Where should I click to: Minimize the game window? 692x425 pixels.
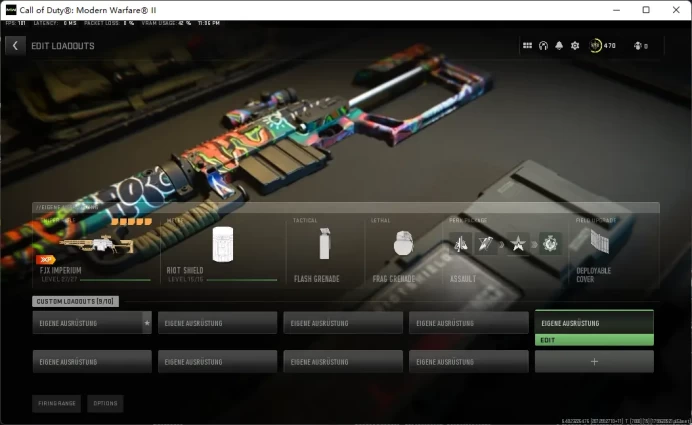(x=616, y=10)
